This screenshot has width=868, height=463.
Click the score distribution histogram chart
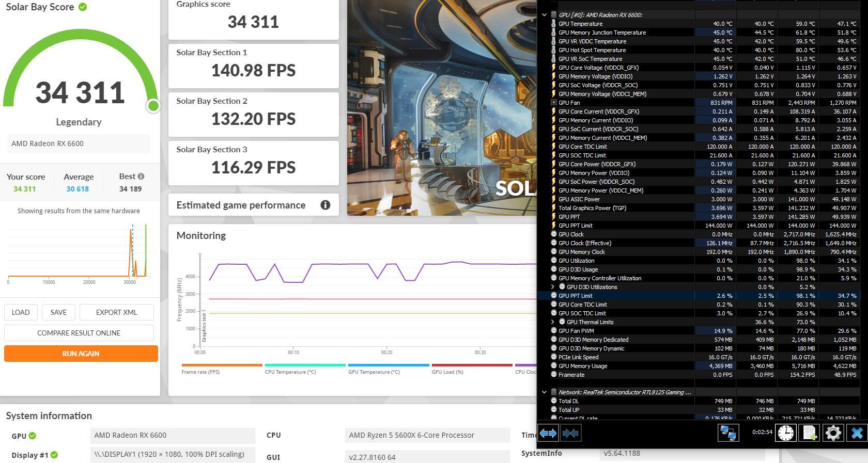point(79,254)
